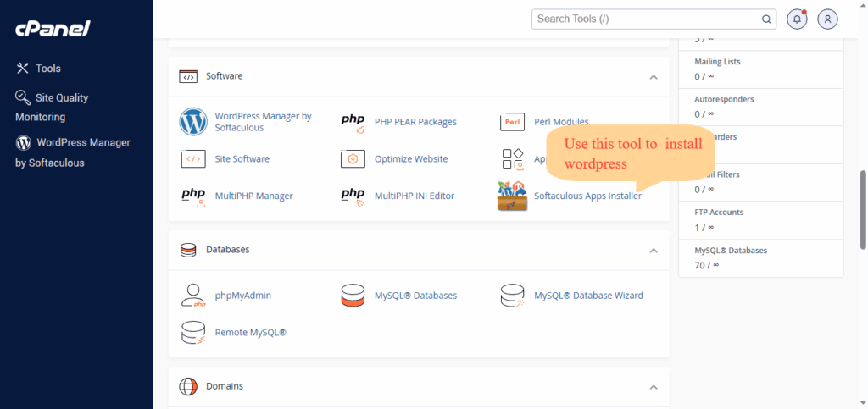
Task: Click the PHP PEAR Packages icon
Action: click(353, 124)
